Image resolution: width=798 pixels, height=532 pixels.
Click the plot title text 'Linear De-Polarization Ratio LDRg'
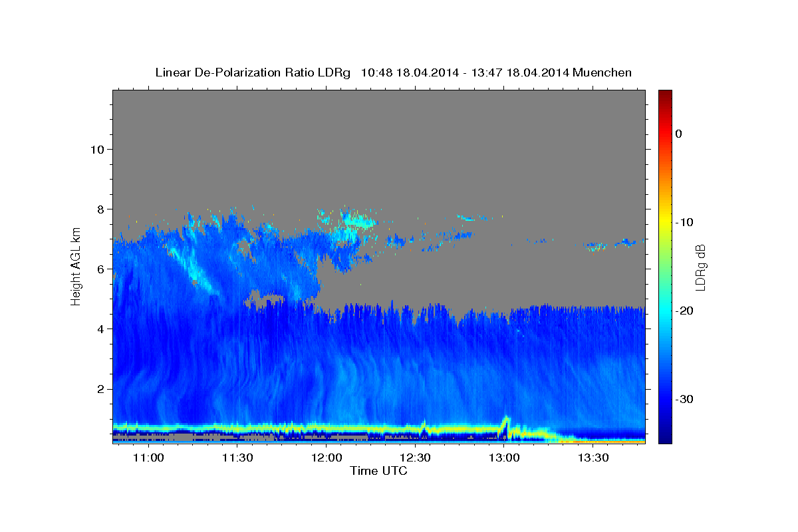pyautogui.click(x=253, y=72)
